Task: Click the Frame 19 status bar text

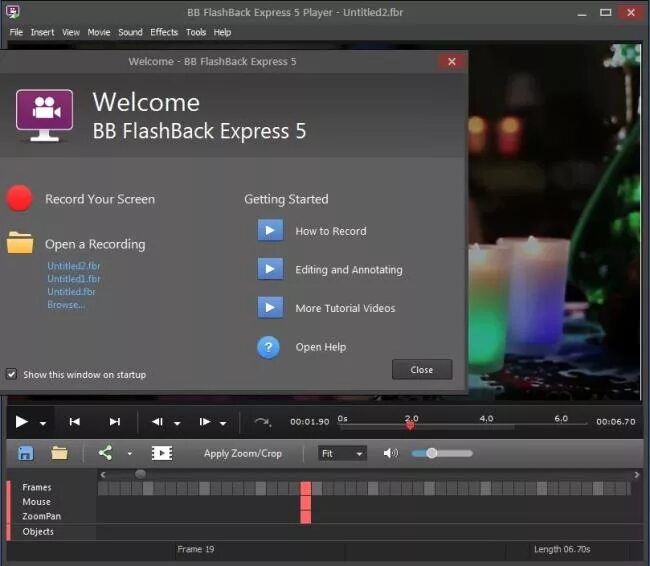Action: tap(196, 549)
